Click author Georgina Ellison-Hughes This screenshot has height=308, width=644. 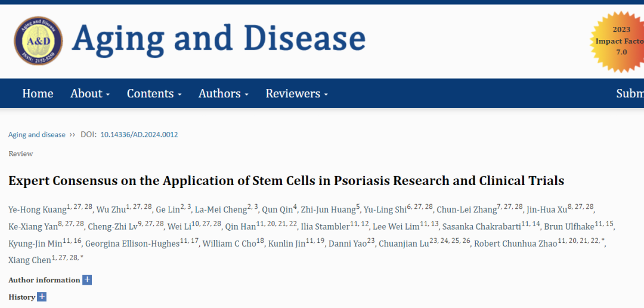132,244
